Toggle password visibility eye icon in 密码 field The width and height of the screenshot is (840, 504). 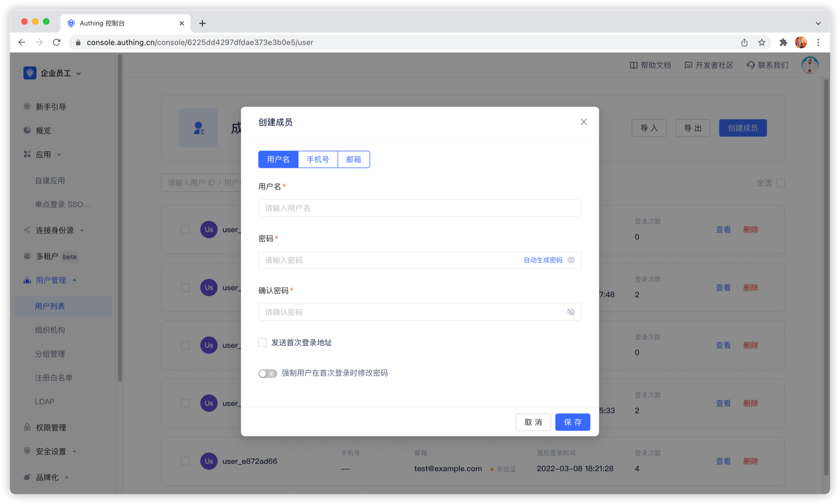click(x=571, y=260)
